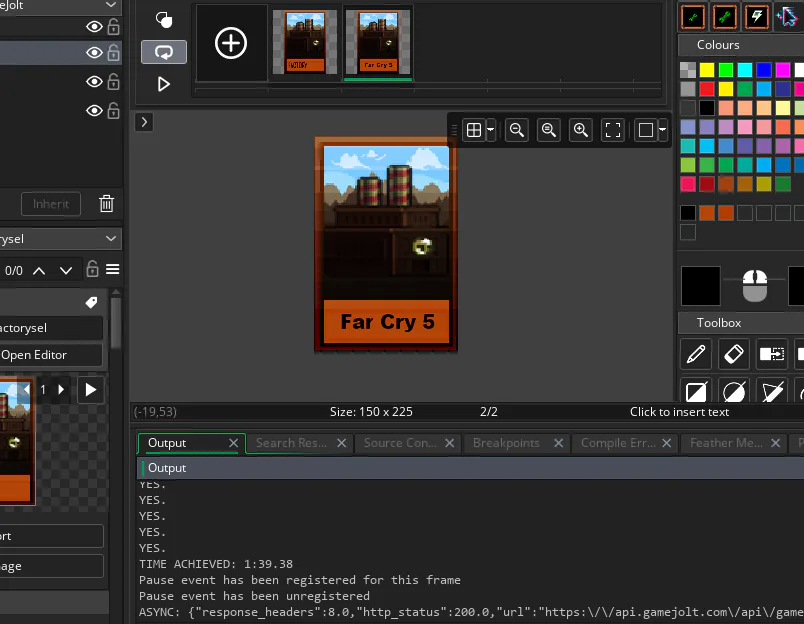Screen dimensions: 804x624
Task: Toggle the lock beside 0/0 counter
Action: click(x=92, y=269)
